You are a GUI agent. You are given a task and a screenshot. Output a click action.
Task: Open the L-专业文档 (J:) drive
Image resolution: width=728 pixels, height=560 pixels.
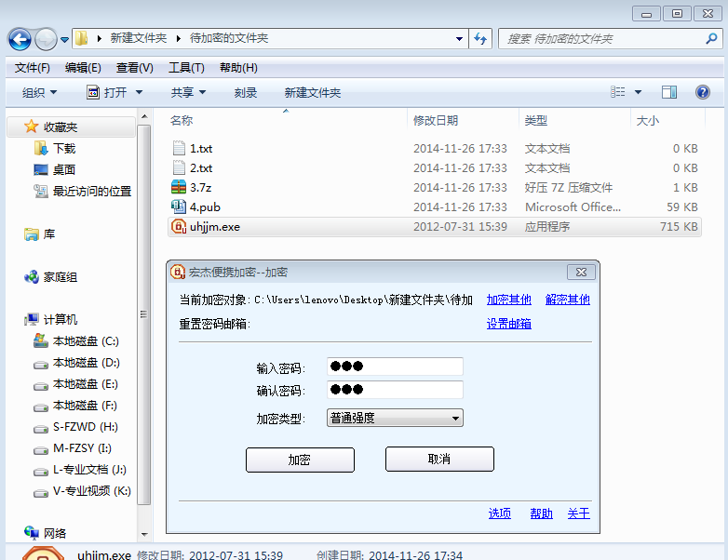(80, 470)
